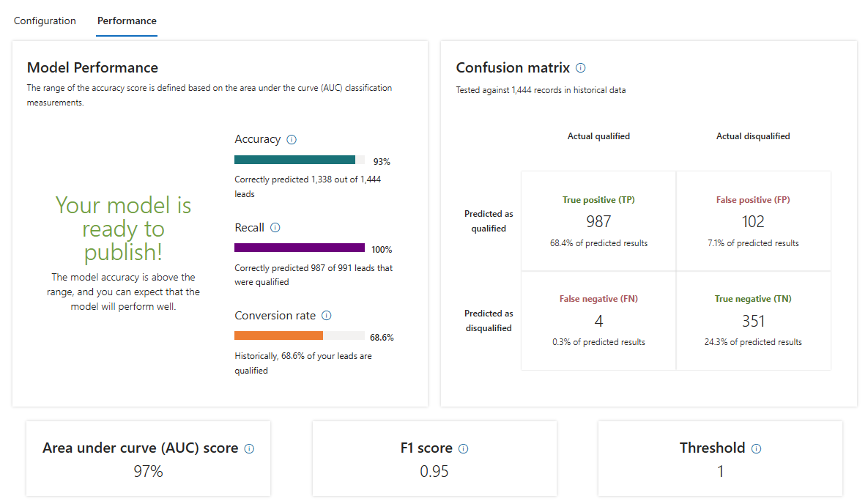Click the Threshold value 1
The width and height of the screenshot is (868, 504).
point(720,472)
